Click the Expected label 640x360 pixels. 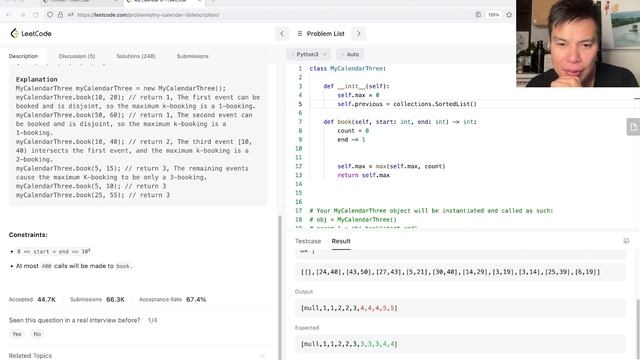[x=307, y=327]
